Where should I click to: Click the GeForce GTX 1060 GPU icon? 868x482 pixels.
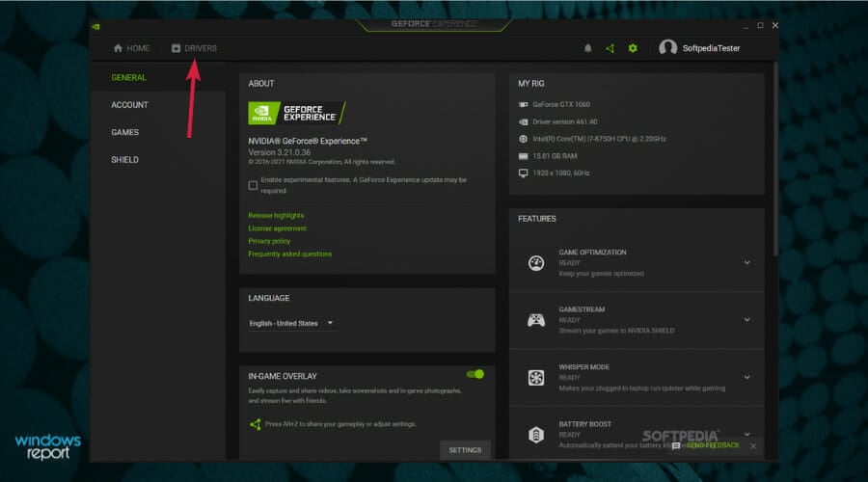523,104
